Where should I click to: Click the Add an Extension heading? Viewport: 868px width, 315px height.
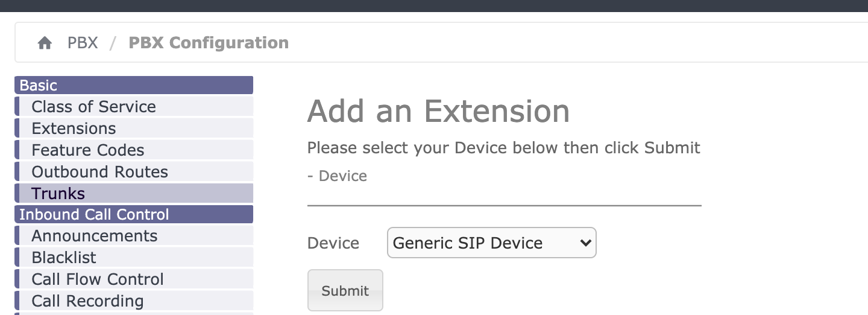pyautogui.click(x=438, y=111)
